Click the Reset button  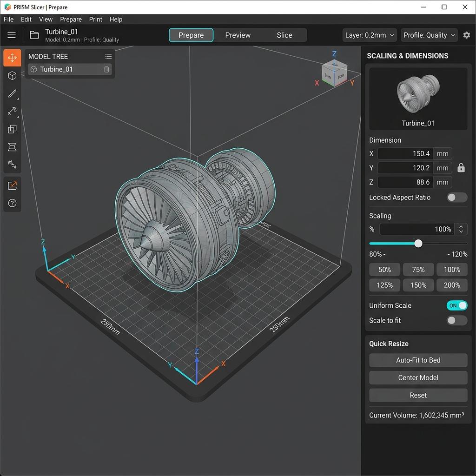tap(418, 395)
